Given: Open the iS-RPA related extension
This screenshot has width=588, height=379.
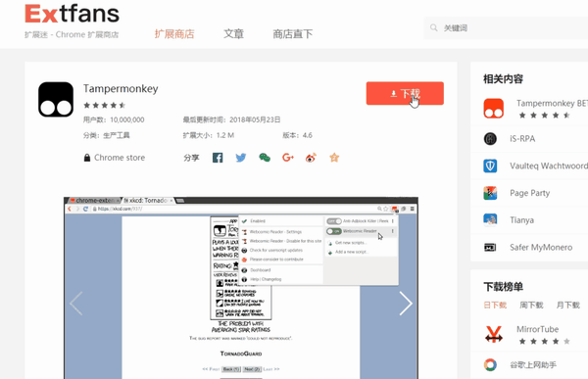Looking at the screenshot, I should coord(522,139).
